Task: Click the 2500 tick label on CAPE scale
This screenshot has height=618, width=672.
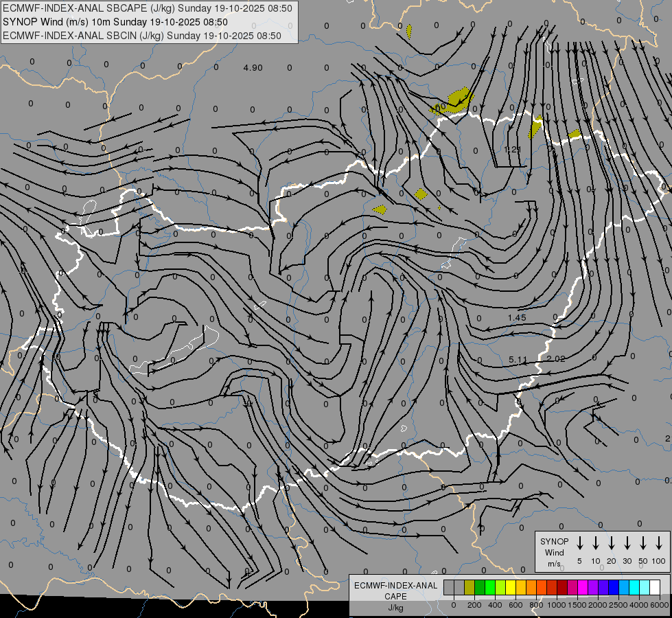Action: pyautogui.click(x=618, y=605)
